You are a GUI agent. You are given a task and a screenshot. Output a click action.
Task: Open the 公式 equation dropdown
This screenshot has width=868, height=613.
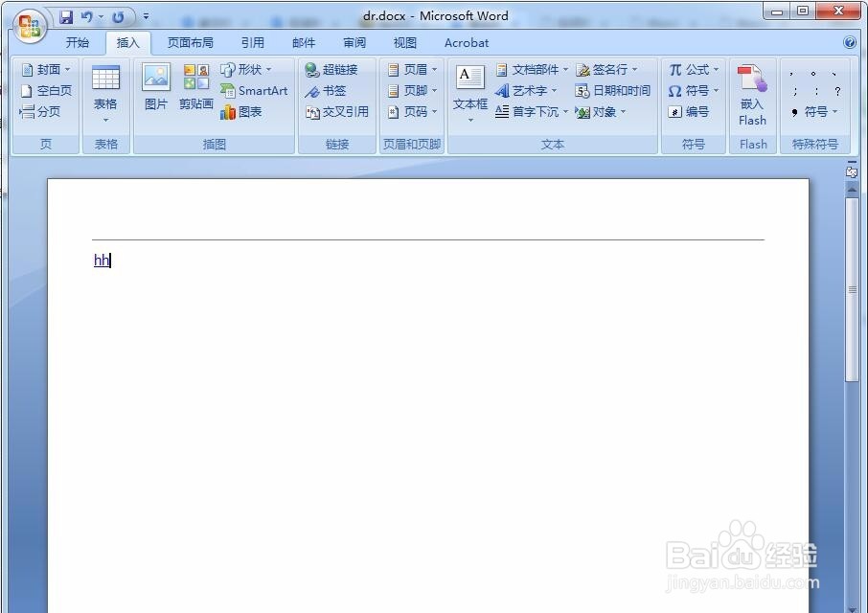tap(694, 70)
